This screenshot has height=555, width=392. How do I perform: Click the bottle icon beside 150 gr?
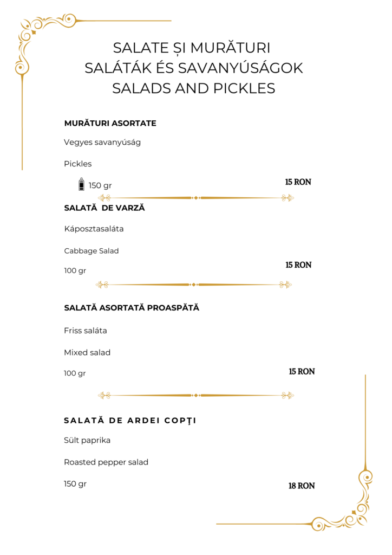[81, 184]
